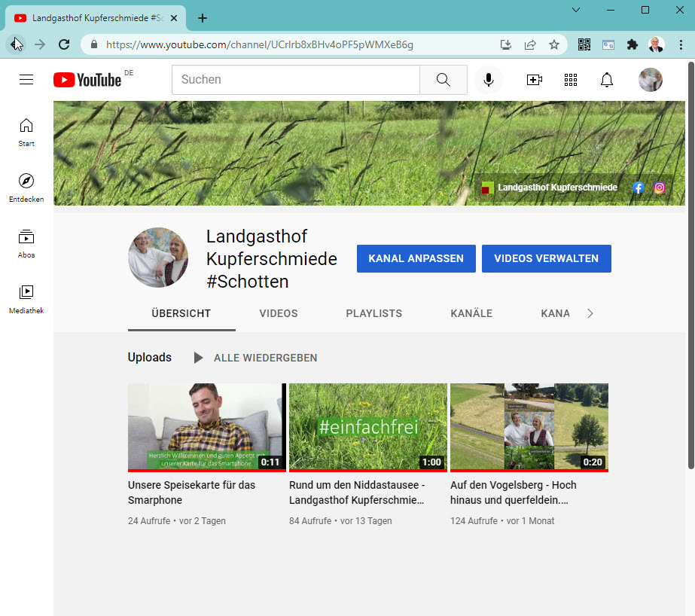Open YouTube account avatar menu
This screenshot has width=695, height=616.
(x=651, y=80)
